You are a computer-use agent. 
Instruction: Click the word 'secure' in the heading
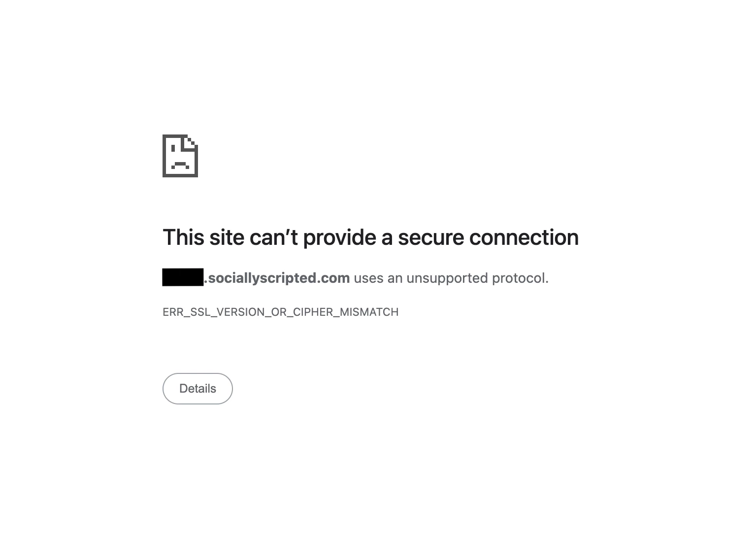(431, 237)
